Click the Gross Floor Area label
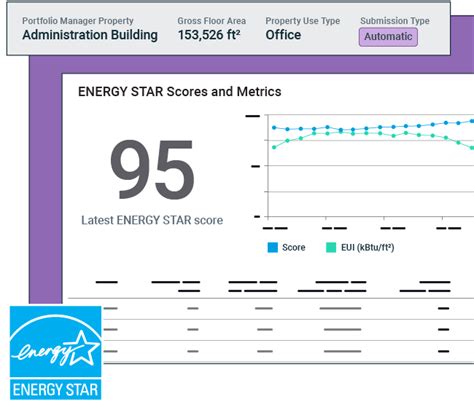474x402 pixels. point(212,21)
